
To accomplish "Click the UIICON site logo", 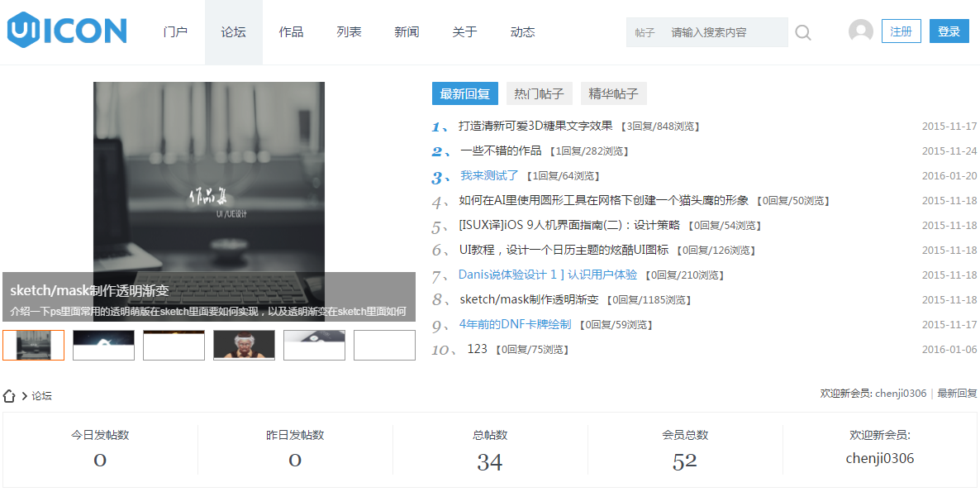I will click(67, 31).
